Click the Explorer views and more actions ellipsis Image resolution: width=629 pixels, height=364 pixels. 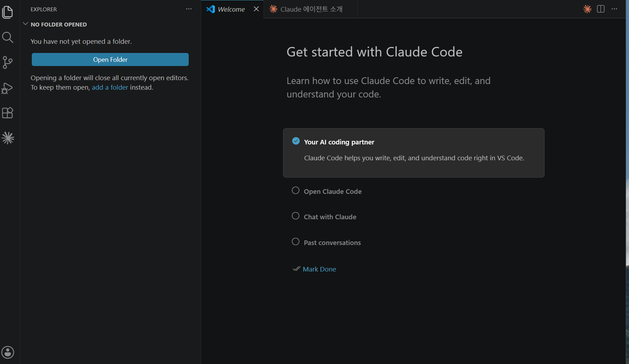tap(189, 9)
